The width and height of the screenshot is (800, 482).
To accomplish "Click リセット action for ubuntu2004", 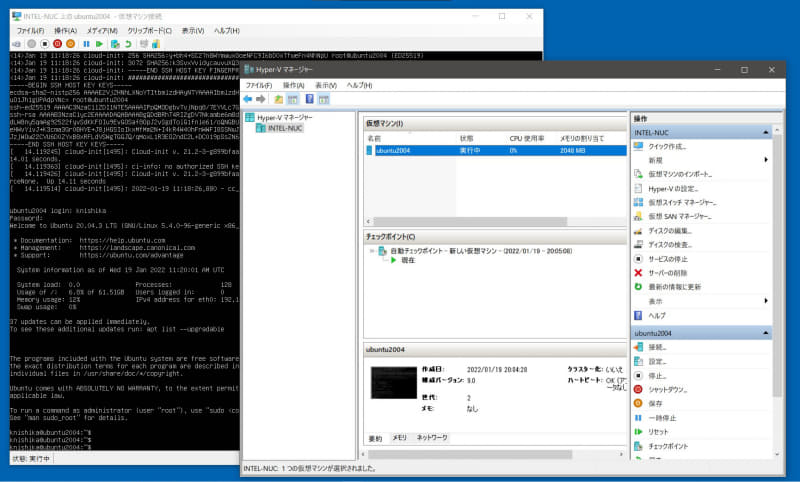I will [658, 432].
